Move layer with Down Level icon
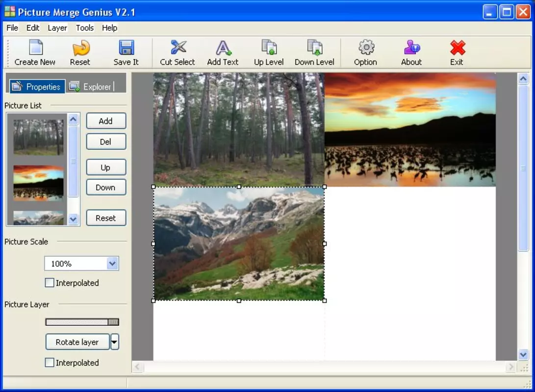Screen dimensions: 535x392 coord(315,48)
